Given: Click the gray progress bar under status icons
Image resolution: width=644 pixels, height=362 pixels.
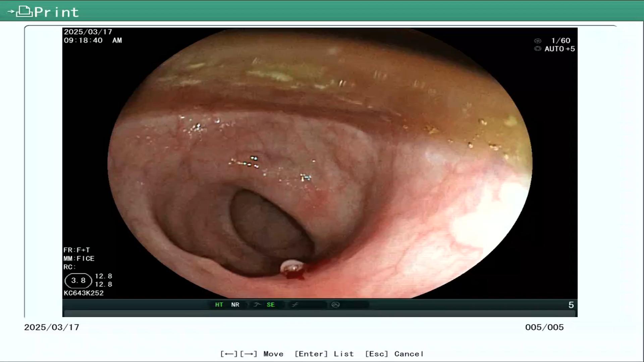Looking at the screenshot, I should (x=320, y=314).
